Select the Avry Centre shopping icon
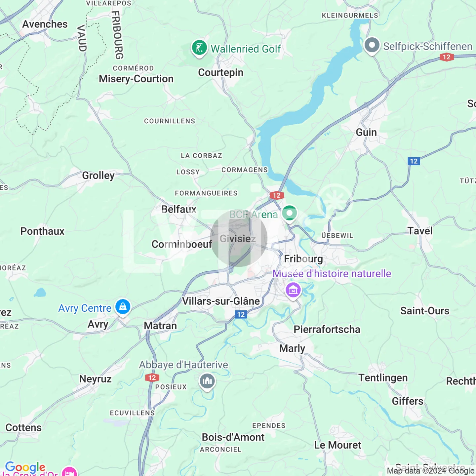The height and width of the screenshot is (476, 476). pyautogui.click(x=123, y=307)
